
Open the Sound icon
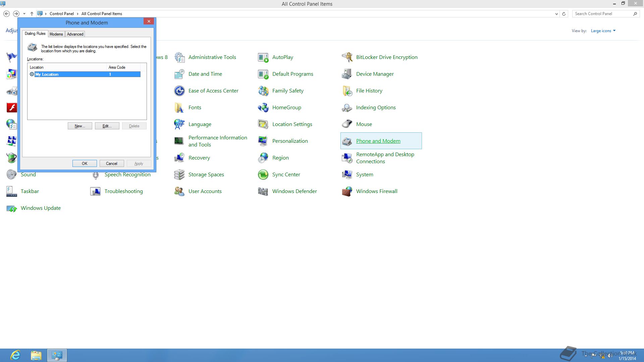click(x=12, y=175)
